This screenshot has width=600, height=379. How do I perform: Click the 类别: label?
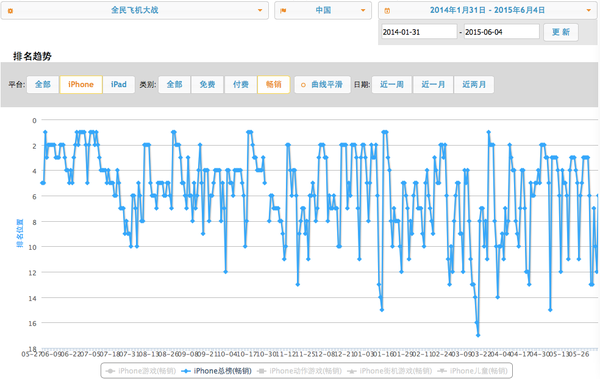[x=148, y=84]
